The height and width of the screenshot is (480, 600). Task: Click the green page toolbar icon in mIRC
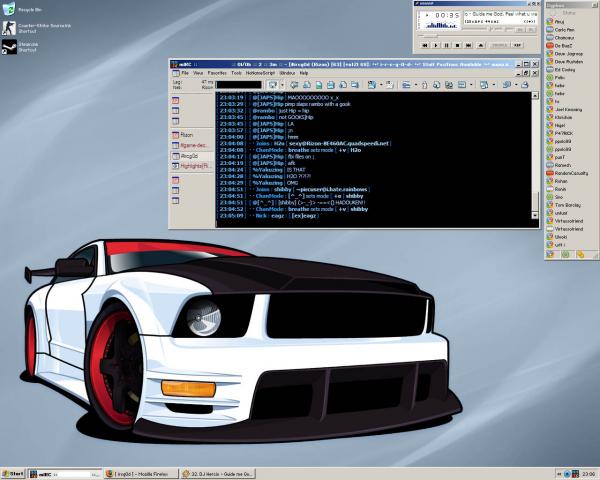click(319, 85)
